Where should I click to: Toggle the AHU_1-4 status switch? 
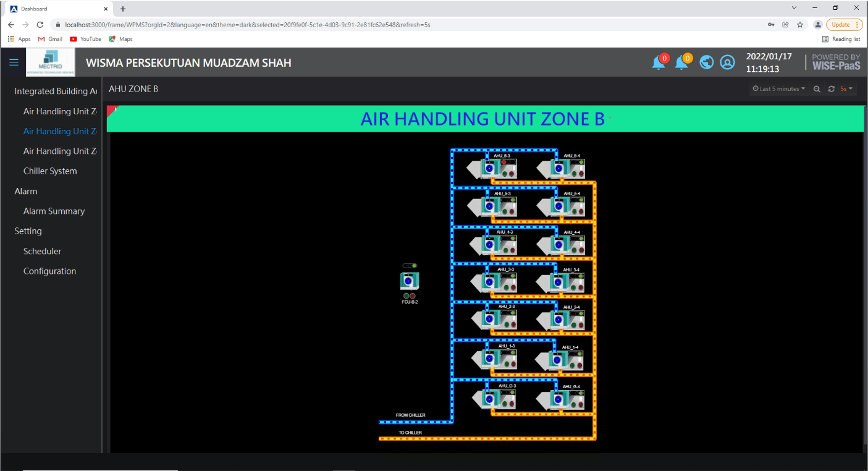click(x=576, y=353)
